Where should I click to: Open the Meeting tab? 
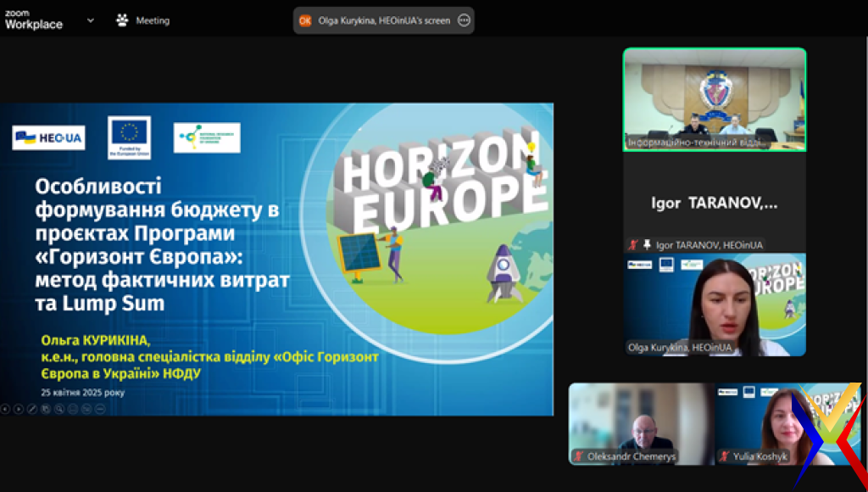(x=142, y=20)
